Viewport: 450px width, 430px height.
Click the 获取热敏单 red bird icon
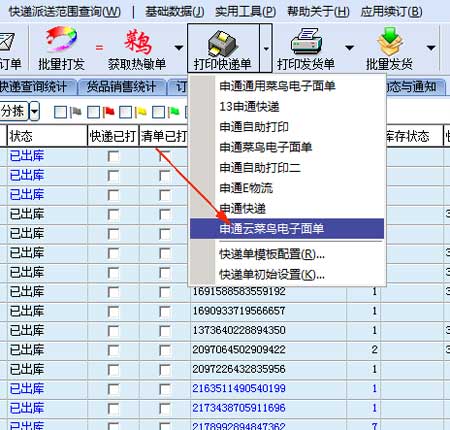(x=138, y=42)
